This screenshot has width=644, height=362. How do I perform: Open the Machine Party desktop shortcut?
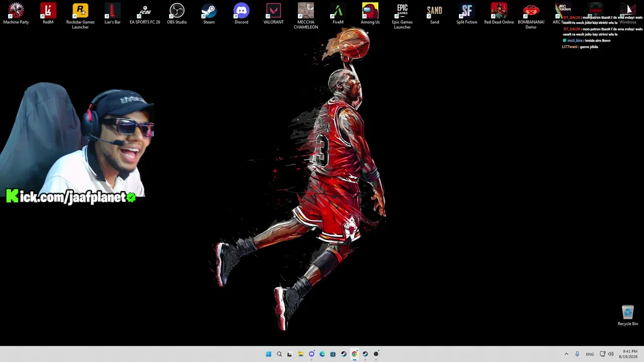(16, 14)
